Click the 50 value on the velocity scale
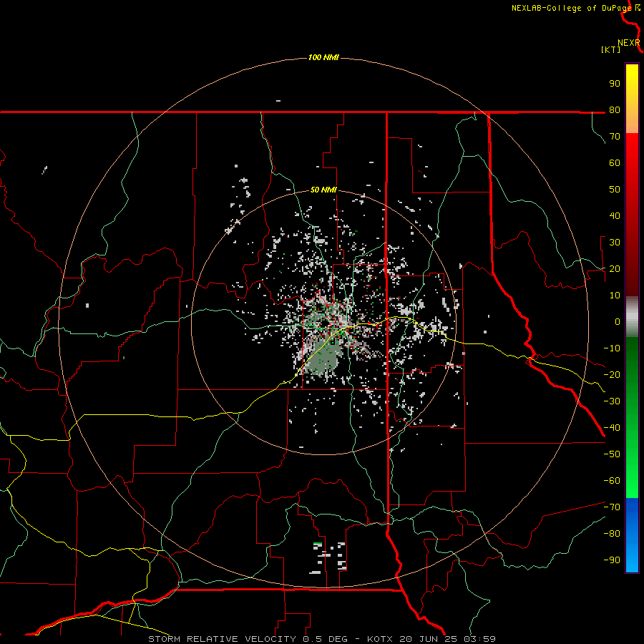Viewport: 644px width, 644px height. 615,190
